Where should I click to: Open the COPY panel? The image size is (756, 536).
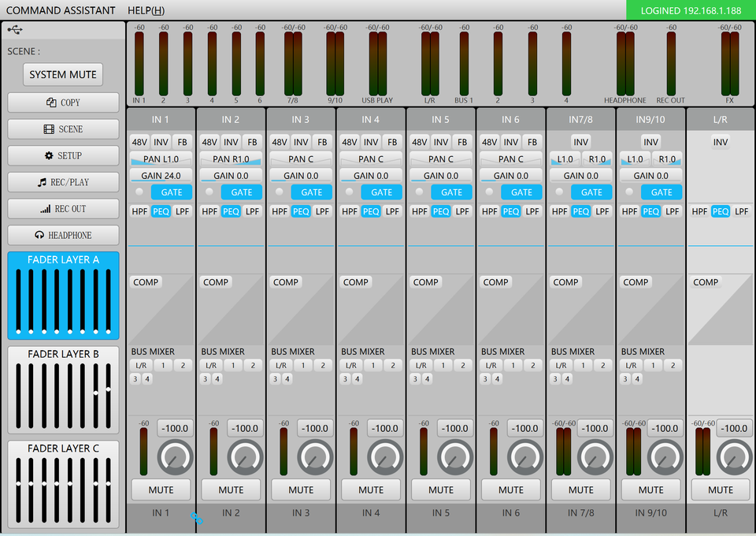[x=63, y=102]
